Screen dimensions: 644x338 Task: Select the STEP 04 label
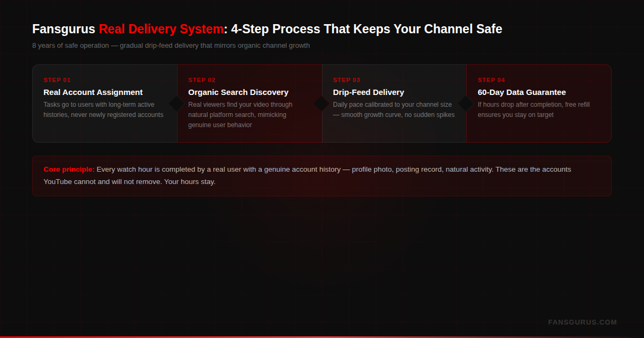(x=491, y=79)
